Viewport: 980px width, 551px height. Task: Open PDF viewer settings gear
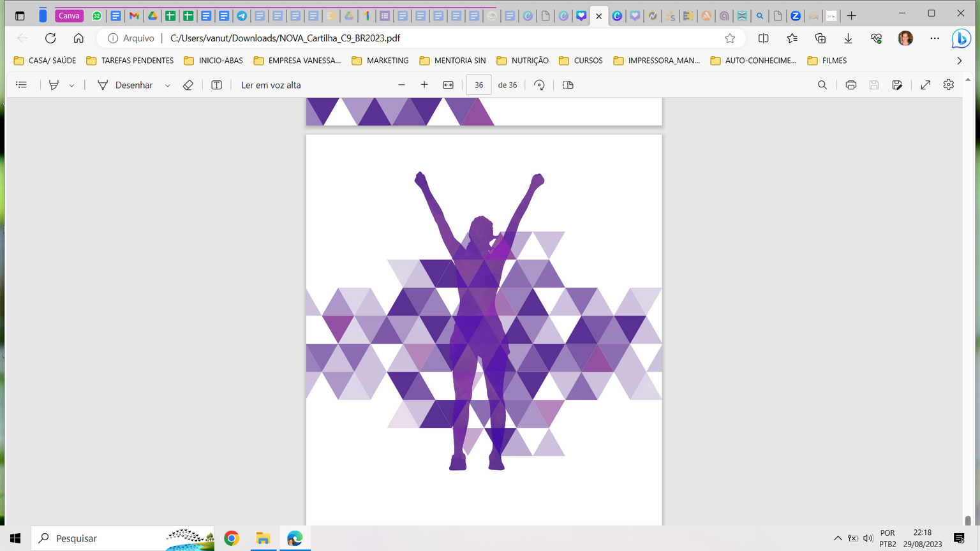pyautogui.click(x=948, y=85)
